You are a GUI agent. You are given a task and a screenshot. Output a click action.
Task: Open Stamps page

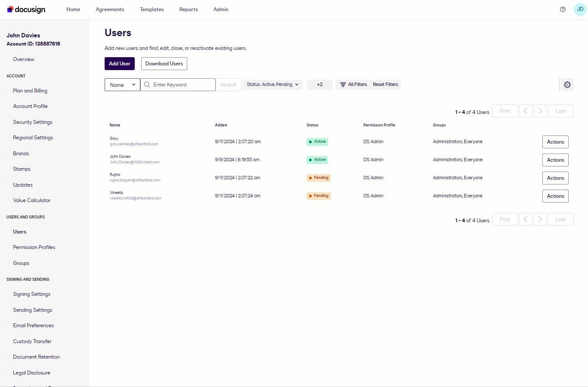coord(22,169)
